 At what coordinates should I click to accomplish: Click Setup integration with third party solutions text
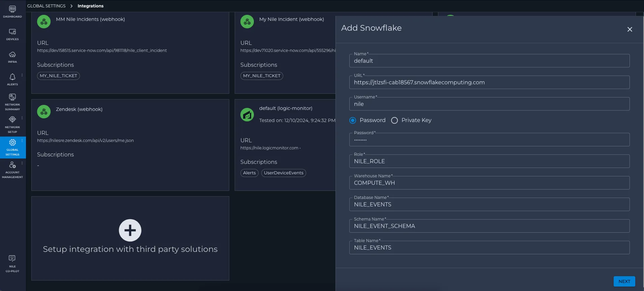pos(130,249)
